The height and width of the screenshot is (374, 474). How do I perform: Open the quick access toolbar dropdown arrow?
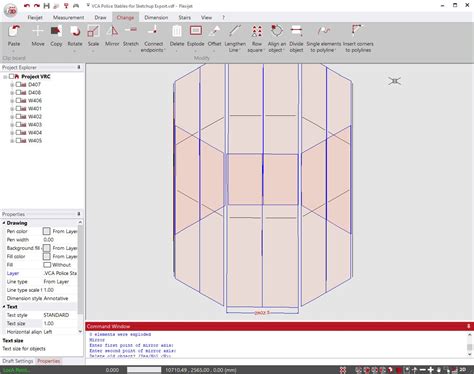point(88,5)
